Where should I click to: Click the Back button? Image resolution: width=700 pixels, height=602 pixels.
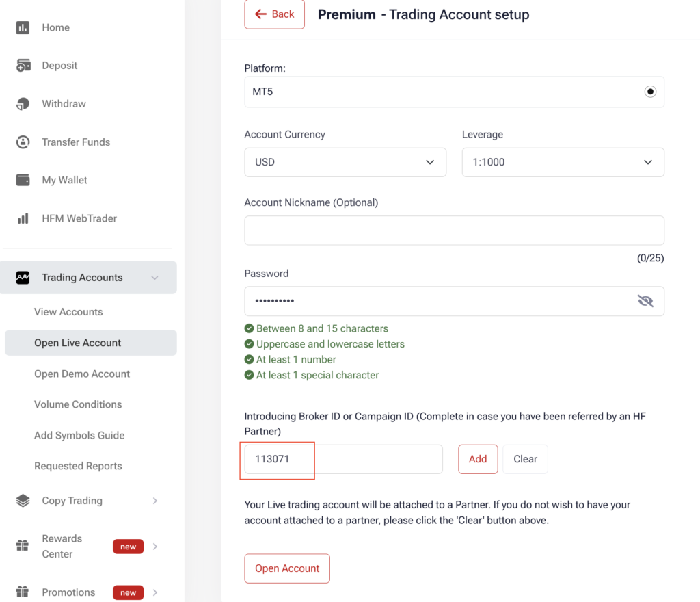pos(275,14)
